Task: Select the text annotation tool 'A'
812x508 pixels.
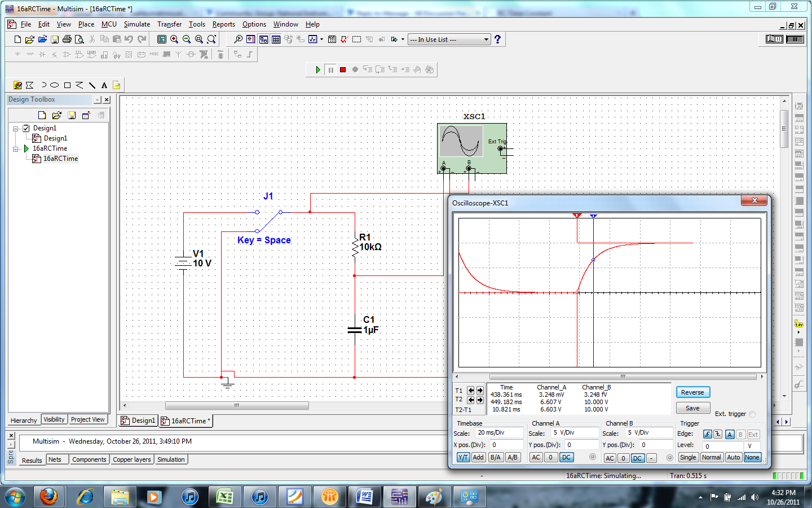Action: point(104,85)
